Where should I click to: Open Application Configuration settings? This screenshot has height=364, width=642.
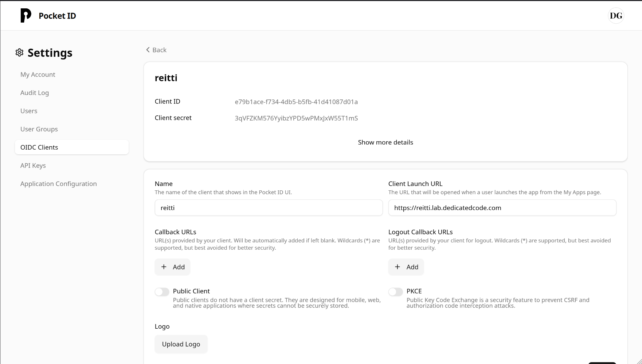pyautogui.click(x=59, y=184)
